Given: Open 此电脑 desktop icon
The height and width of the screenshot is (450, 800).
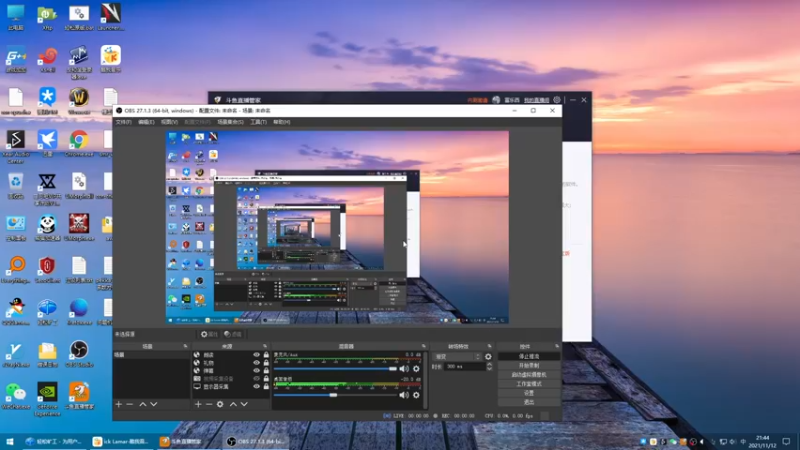Looking at the screenshot, I should pyautogui.click(x=15, y=17).
